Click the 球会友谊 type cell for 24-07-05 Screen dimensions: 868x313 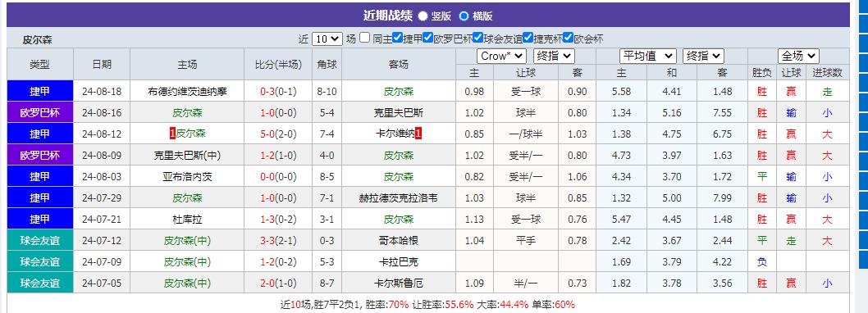click(40, 284)
